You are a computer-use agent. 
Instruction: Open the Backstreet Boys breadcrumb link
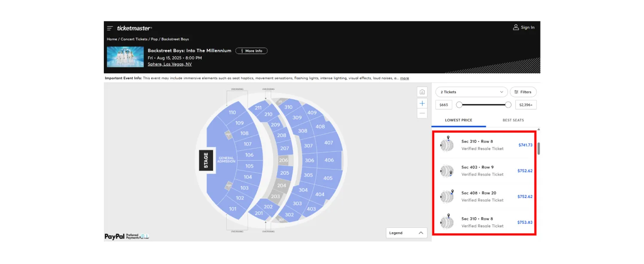point(175,39)
